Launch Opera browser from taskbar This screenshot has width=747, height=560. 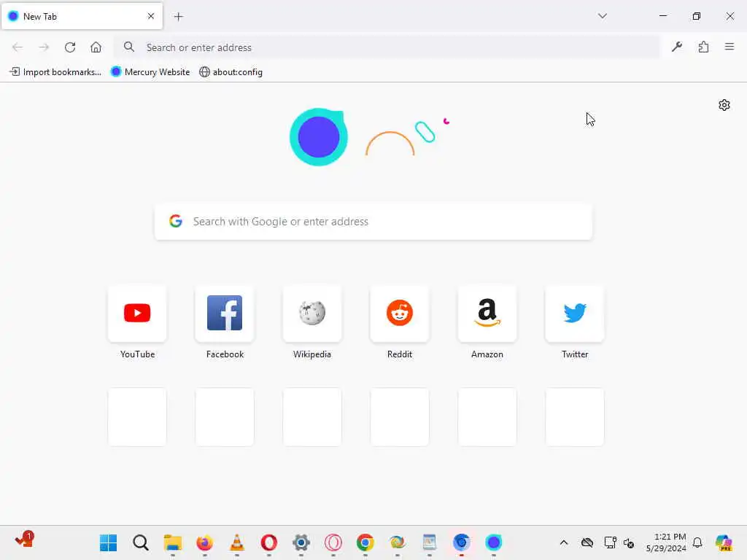pyautogui.click(x=268, y=542)
